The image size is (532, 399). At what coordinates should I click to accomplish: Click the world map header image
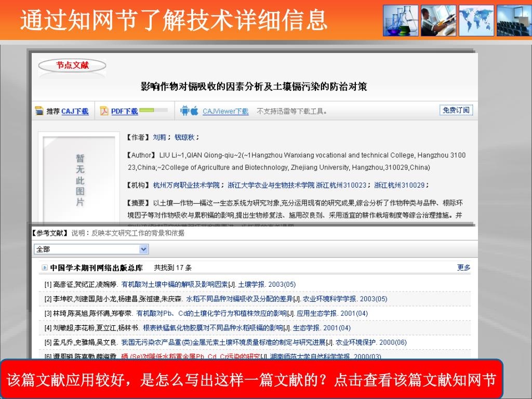click(476, 20)
